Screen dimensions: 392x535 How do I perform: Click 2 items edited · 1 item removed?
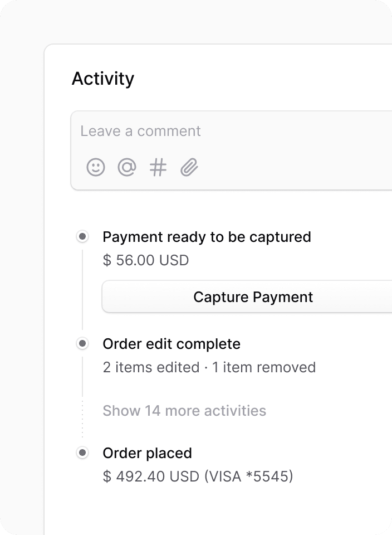point(209,367)
